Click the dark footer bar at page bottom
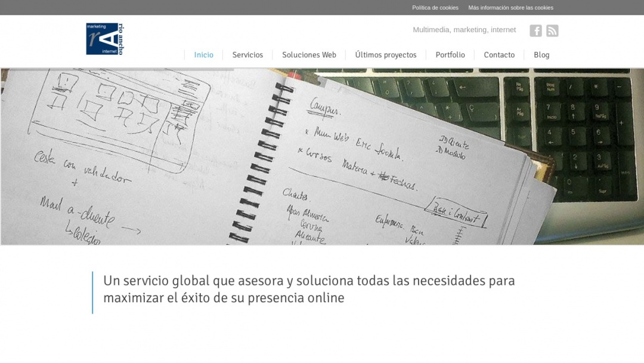The width and height of the screenshot is (644, 363). click(x=322, y=359)
